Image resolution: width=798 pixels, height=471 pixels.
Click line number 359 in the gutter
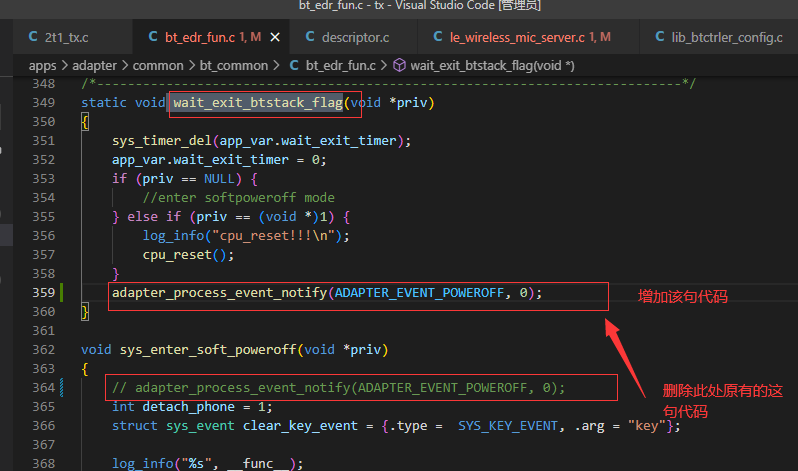(x=43, y=292)
